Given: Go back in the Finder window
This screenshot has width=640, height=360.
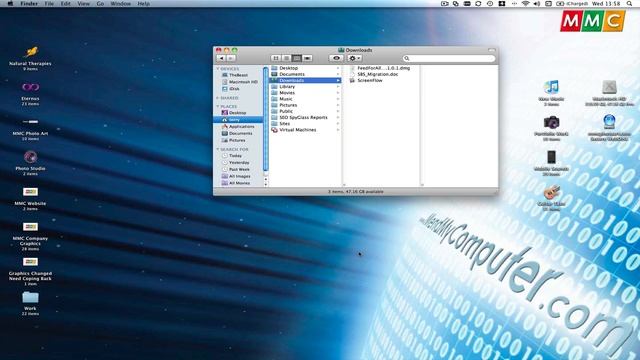Looking at the screenshot, I should pos(221,58).
